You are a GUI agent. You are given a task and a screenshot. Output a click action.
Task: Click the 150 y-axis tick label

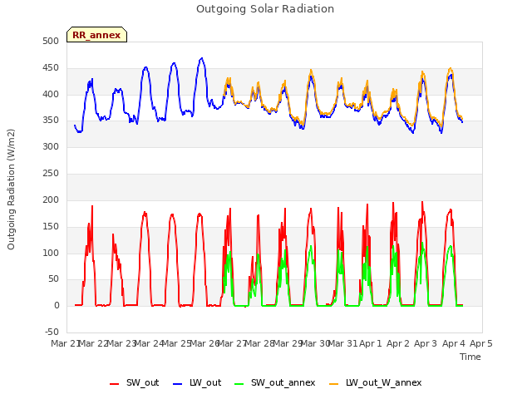(x=51, y=226)
